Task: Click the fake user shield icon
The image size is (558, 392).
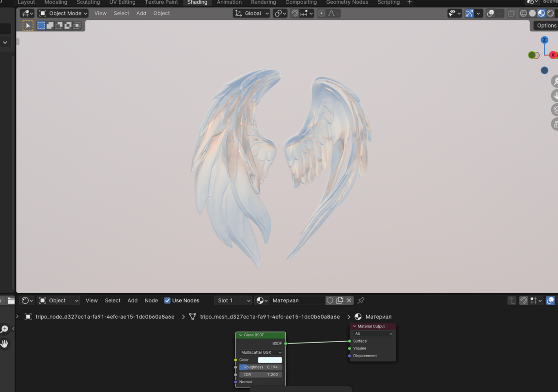Action: pos(330,300)
